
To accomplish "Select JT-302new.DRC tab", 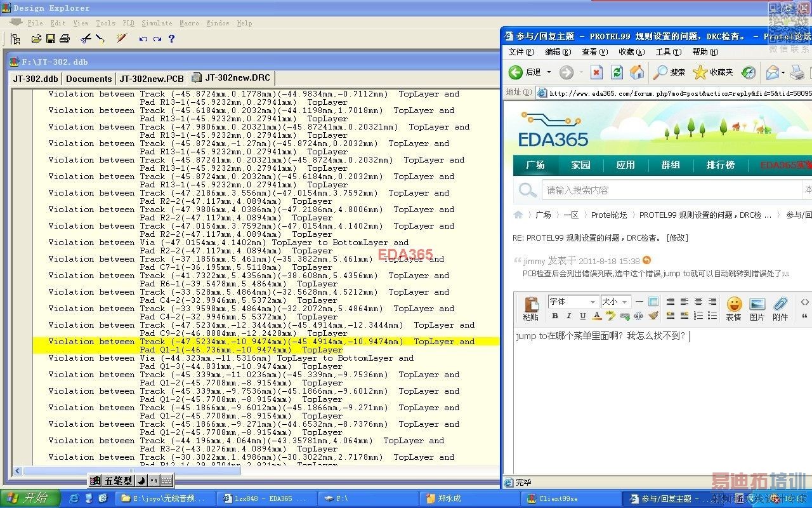I will click(231, 78).
